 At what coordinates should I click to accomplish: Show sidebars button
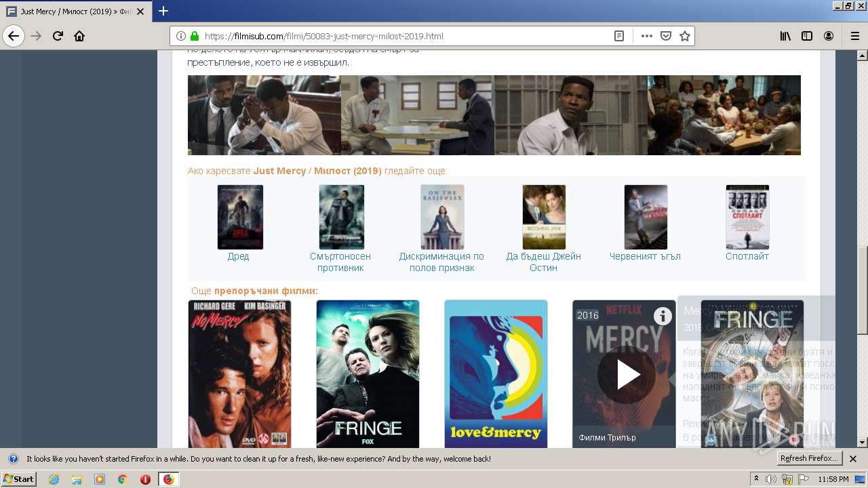click(807, 36)
